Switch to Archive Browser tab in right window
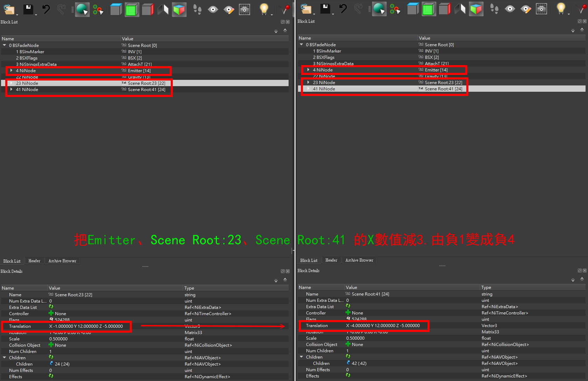This screenshot has width=588, height=381. [359, 260]
